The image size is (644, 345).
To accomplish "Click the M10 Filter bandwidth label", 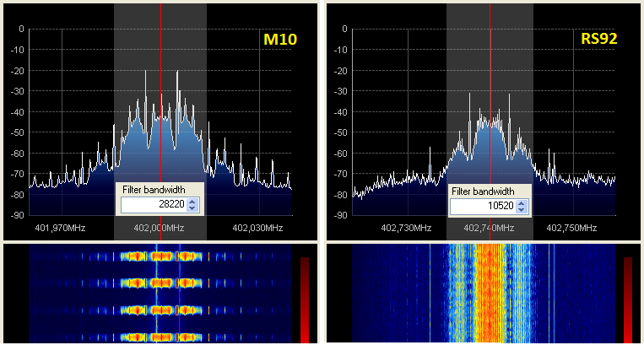I will point(154,190).
